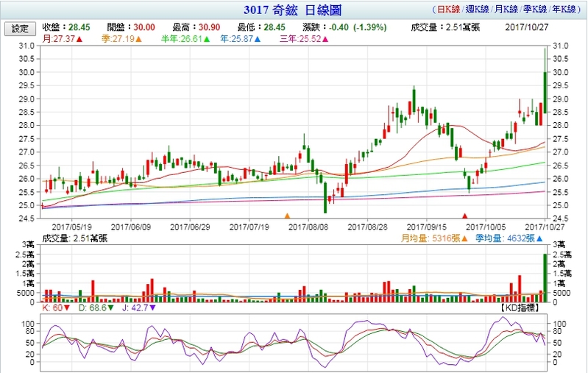
Task: Click the 2017/08/28 x-axis date label
Action: [367, 227]
